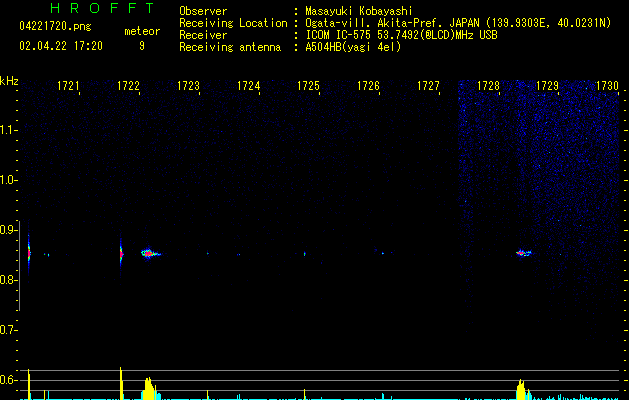Click the ICOM IC-575 receiver text
The height and width of the screenshot is (400, 629).
coord(401,35)
